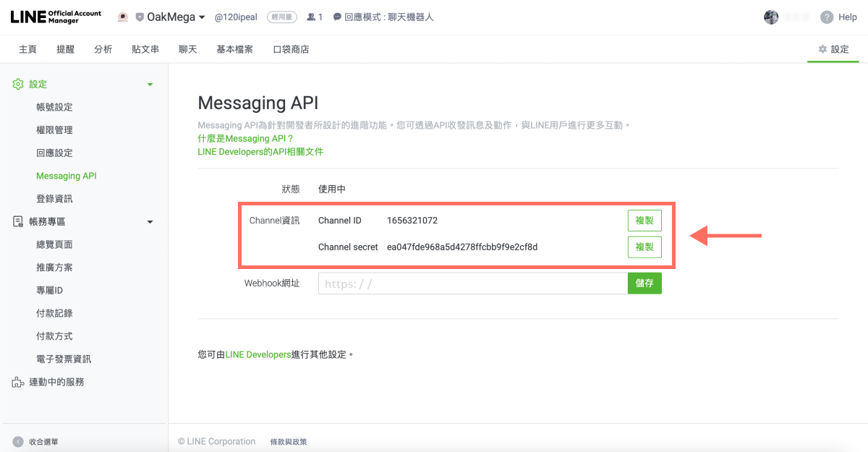Open the OakMega account dropdown arrow

coord(202,17)
